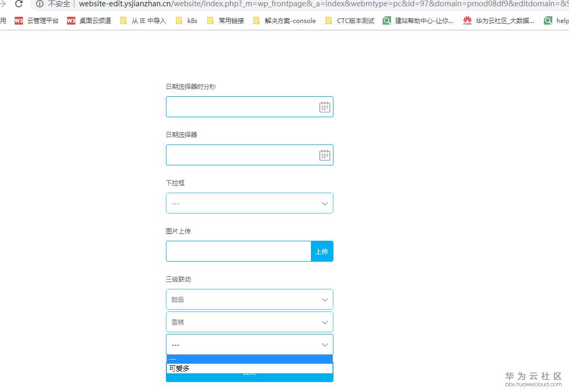Screen dimensions: 569x392
Task: Reload the page with the refresh icon
Action: (19, 4)
